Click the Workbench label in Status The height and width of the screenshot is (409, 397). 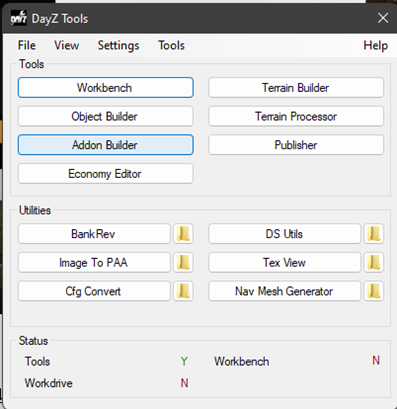coord(242,361)
